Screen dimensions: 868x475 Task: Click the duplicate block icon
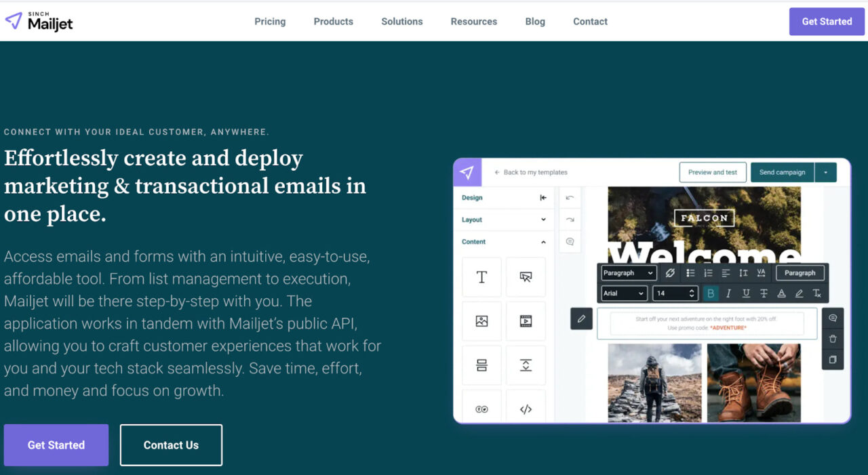pyautogui.click(x=833, y=359)
